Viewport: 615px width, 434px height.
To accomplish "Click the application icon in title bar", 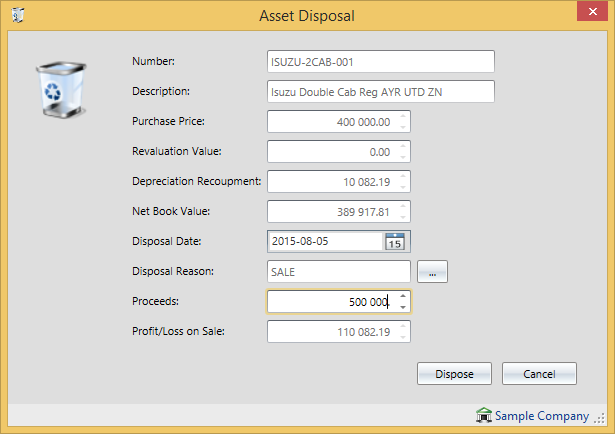I will coord(18,16).
